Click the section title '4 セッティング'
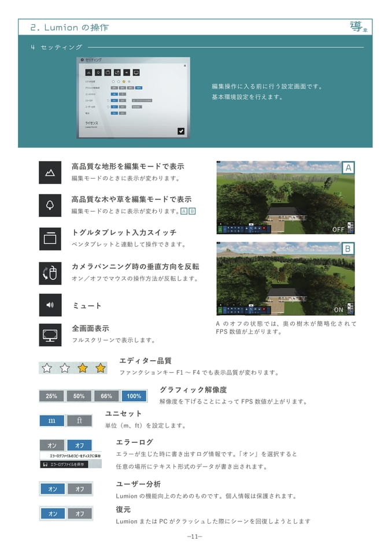The image size is (392, 555). (x=56, y=47)
